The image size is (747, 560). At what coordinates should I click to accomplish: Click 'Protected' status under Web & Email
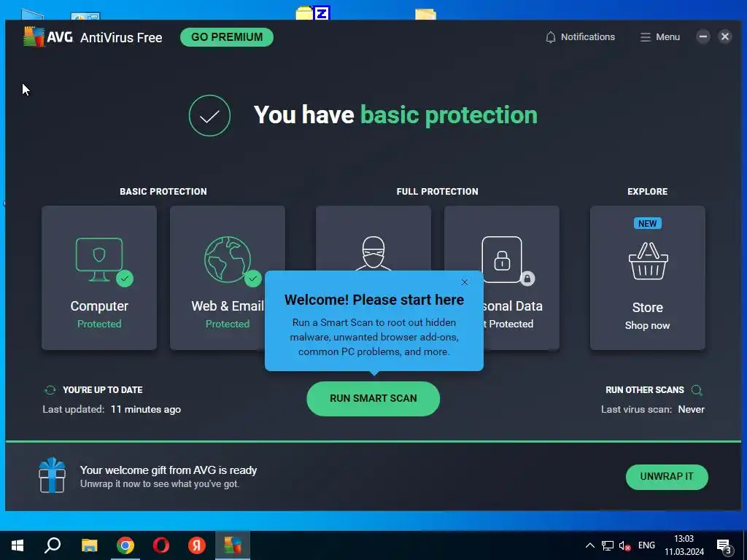[228, 324]
